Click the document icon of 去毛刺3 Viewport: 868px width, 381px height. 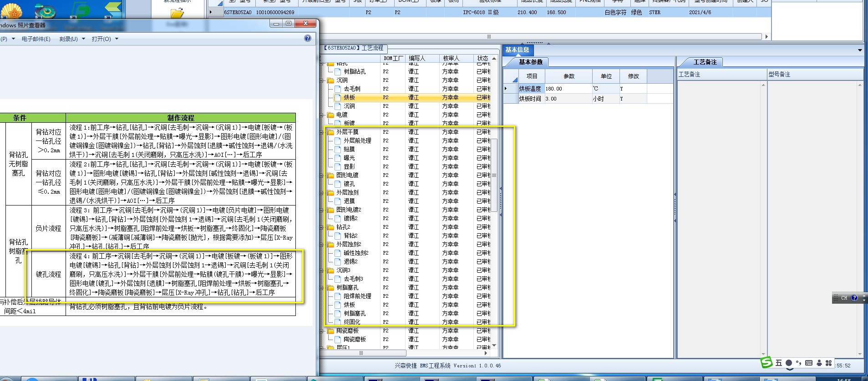(338, 279)
